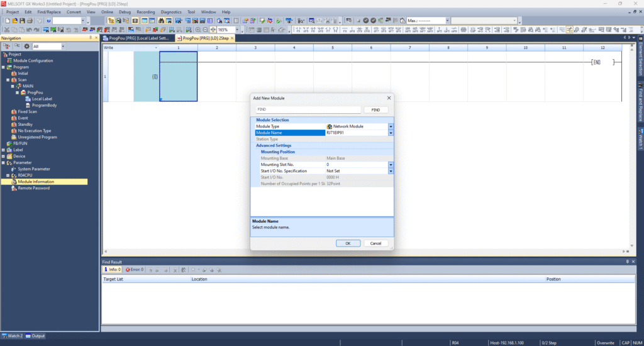Image resolution: width=644 pixels, height=346 pixels.
Task: Click the binoculars Find icon in toolbar
Action: click(x=161, y=21)
